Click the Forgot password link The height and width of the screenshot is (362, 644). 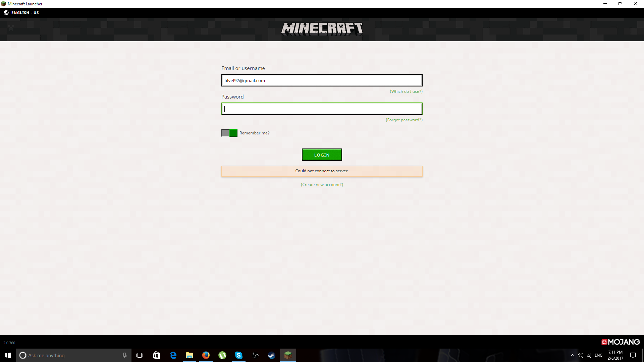pyautogui.click(x=404, y=120)
